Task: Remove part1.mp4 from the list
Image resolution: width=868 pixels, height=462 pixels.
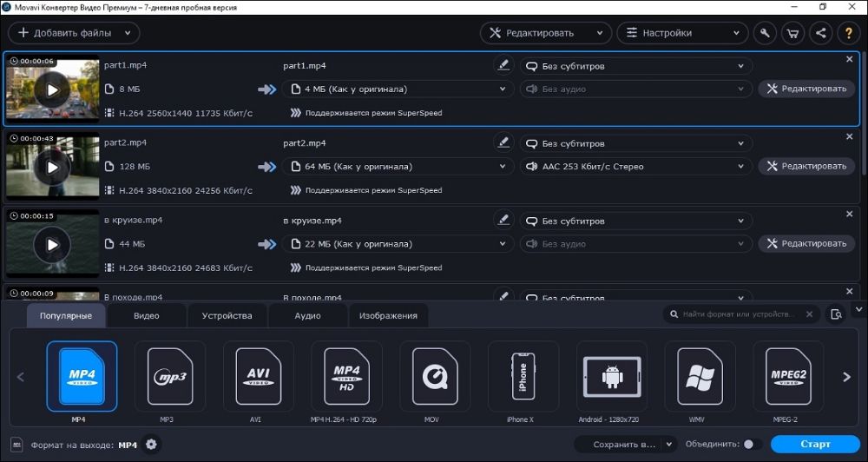Action: [x=850, y=59]
